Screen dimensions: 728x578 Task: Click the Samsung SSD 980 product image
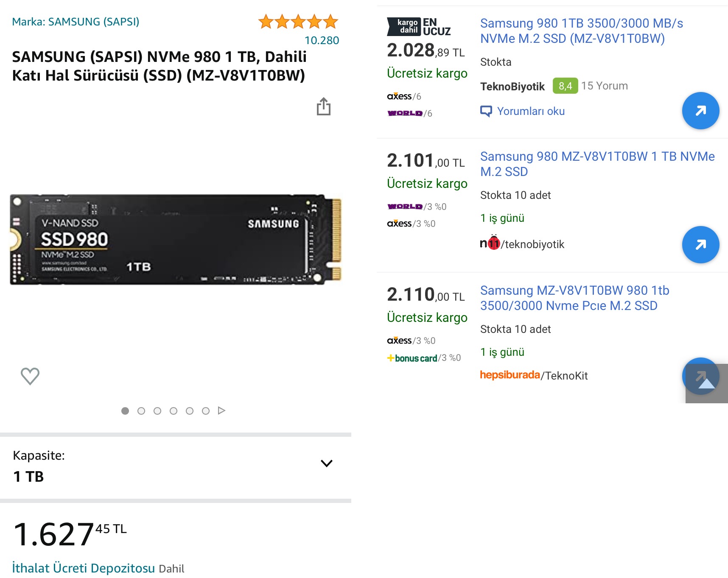point(176,239)
